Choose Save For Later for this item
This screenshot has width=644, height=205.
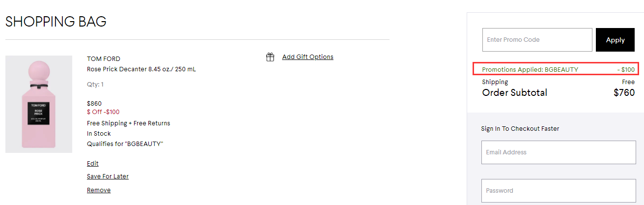(x=108, y=176)
